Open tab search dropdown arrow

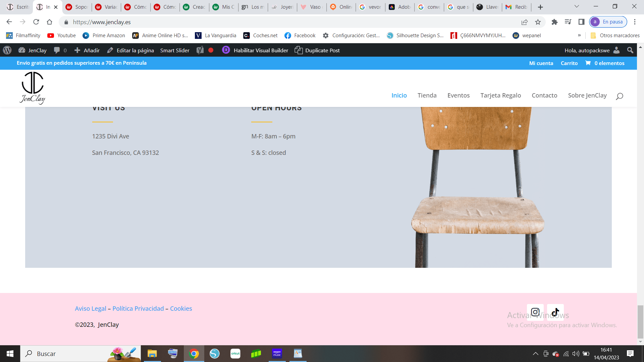577,7
